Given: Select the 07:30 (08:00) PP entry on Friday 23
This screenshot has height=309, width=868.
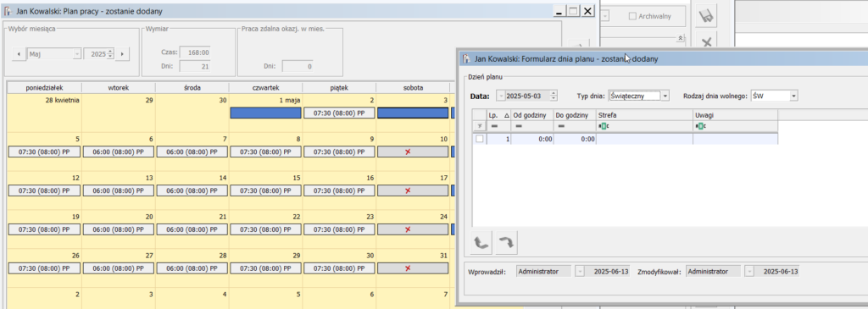Looking at the screenshot, I should [339, 229].
